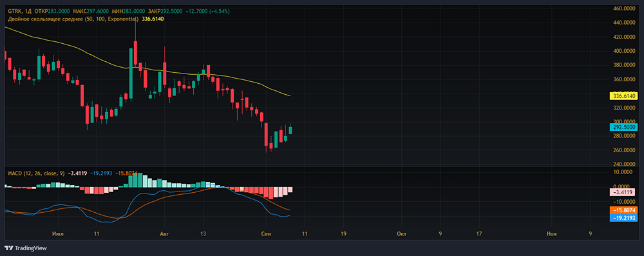Click the Июл label on the time axis
644x256 pixels.
(x=59, y=234)
